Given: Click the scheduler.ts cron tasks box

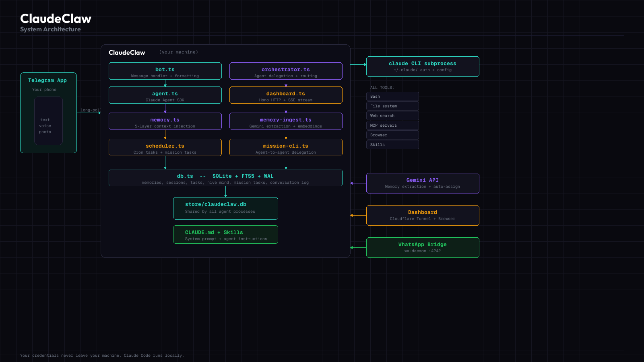Looking at the screenshot, I should pos(165,148).
